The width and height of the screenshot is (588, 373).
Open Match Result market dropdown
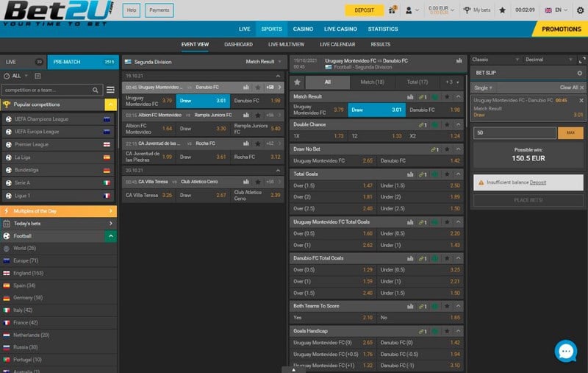(x=263, y=62)
